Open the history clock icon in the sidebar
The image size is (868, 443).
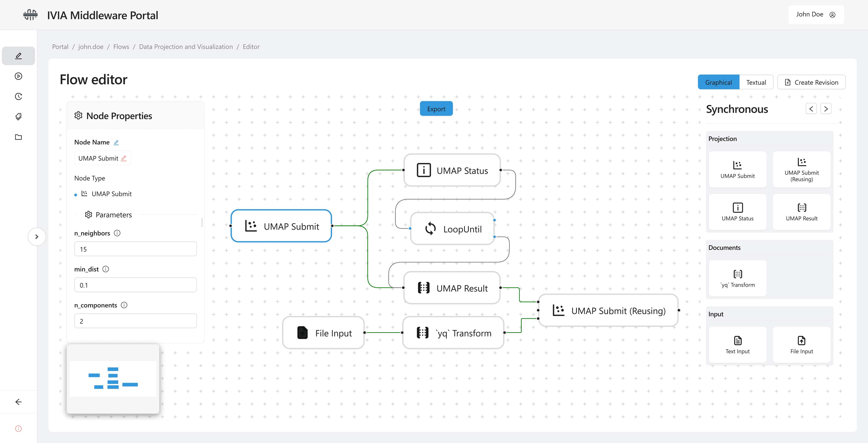19,96
